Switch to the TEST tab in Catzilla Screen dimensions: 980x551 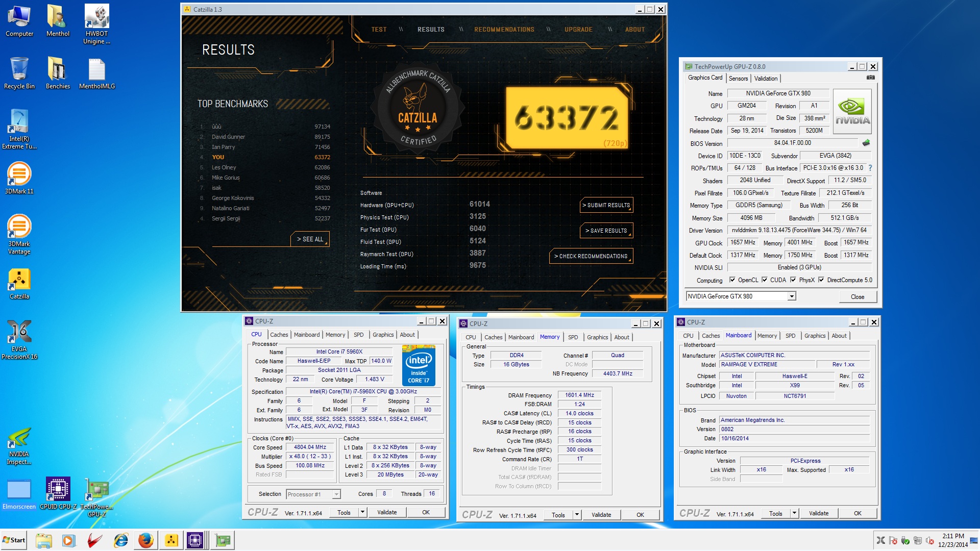(379, 30)
